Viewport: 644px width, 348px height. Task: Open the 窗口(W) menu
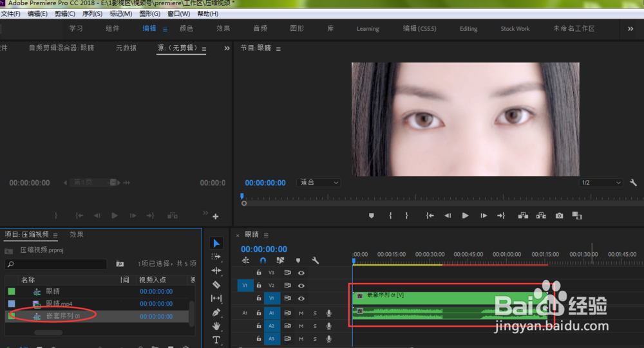[x=178, y=14]
